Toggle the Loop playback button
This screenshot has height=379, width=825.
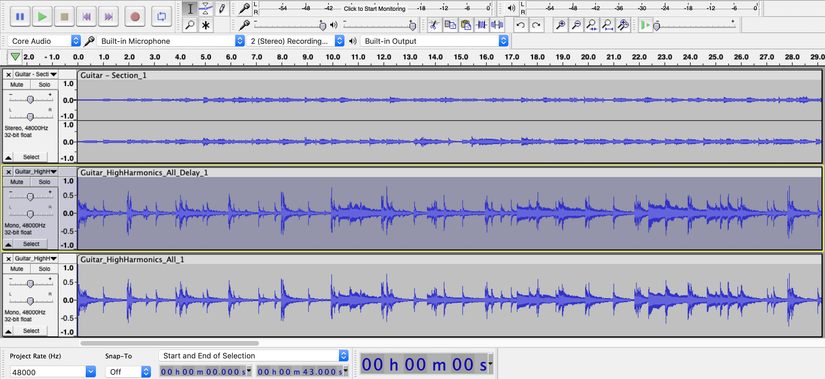pos(162,16)
